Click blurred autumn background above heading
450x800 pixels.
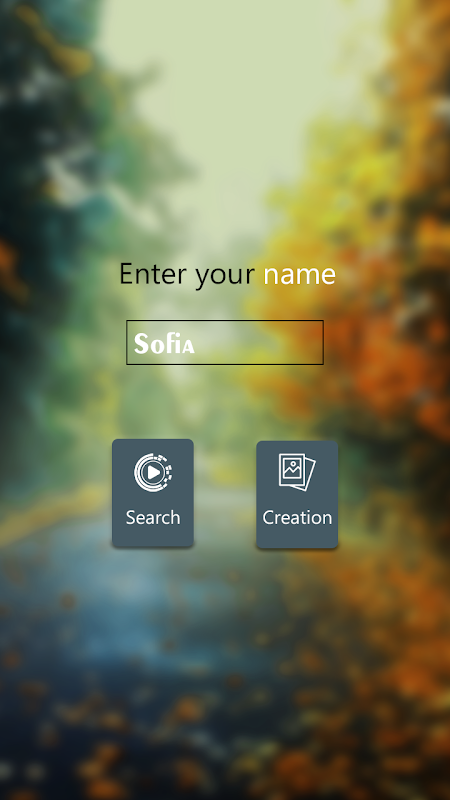pyautogui.click(x=225, y=128)
